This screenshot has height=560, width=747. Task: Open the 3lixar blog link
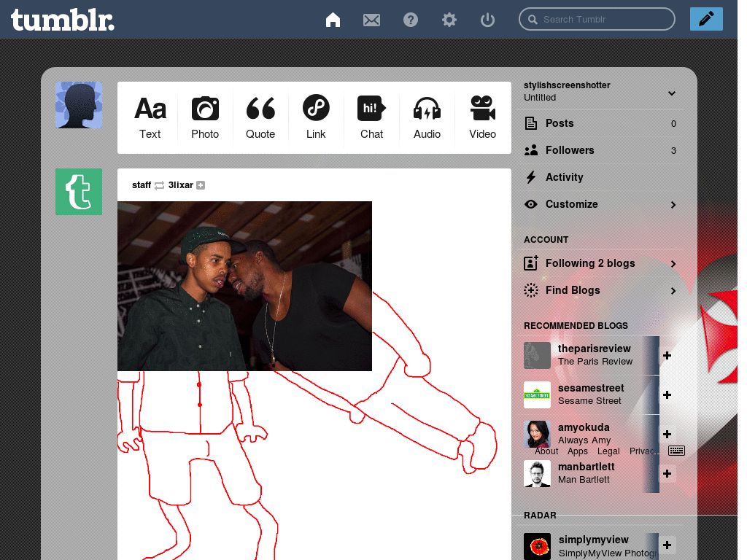click(181, 184)
